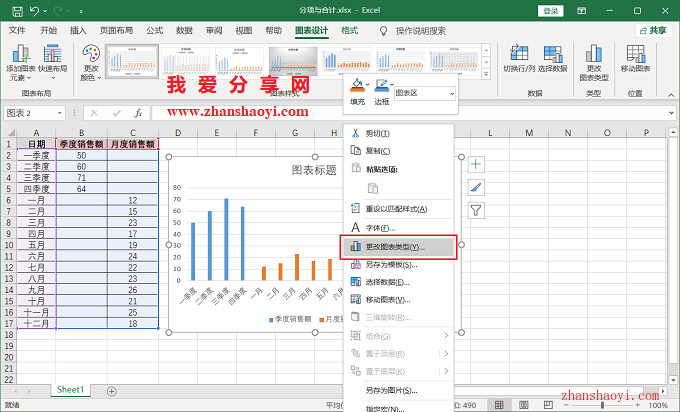Open the Change Colors palette
This screenshot has width=680, height=412.
click(91, 63)
